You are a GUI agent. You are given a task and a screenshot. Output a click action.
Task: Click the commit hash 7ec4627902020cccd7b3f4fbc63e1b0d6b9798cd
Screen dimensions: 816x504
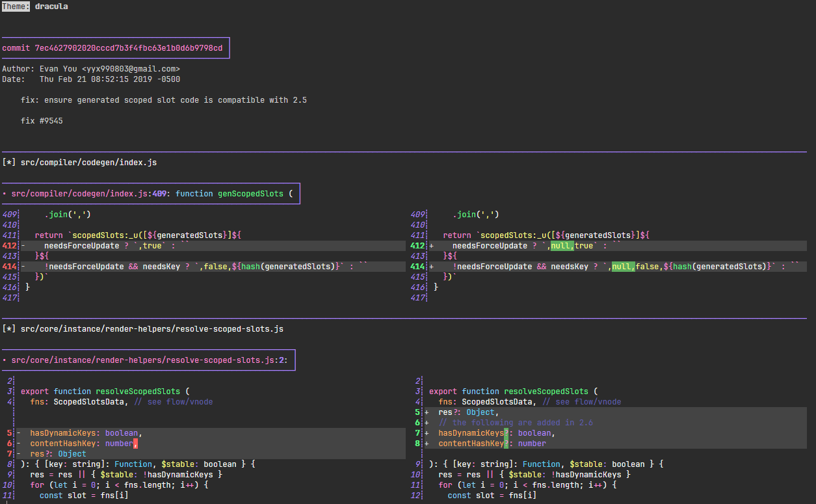point(128,48)
